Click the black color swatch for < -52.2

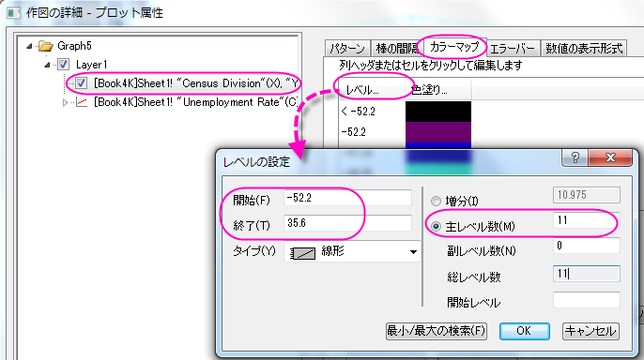pyautogui.click(x=438, y=112)
